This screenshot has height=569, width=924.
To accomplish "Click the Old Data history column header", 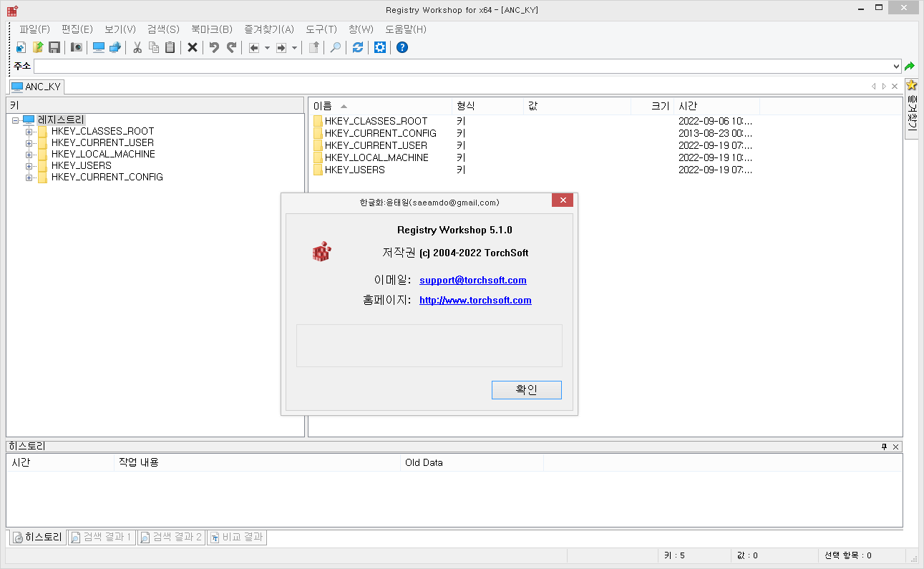I will [472, 463].
